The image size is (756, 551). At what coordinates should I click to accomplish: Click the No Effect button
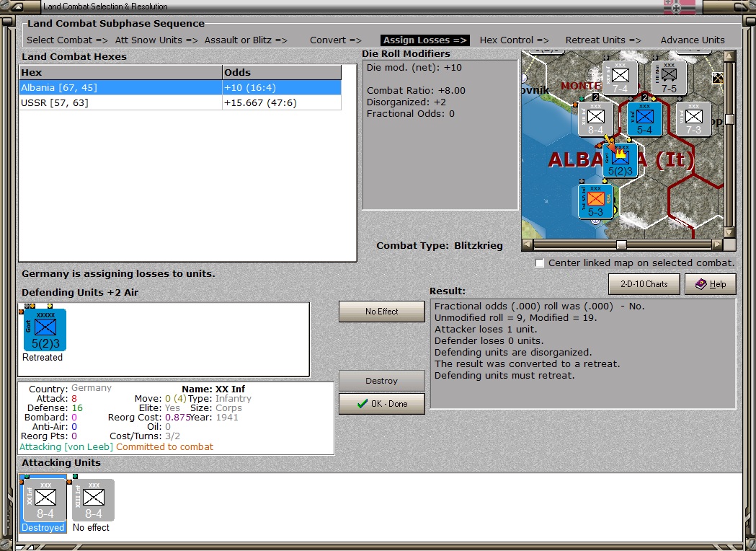click(x=381, y=312)
